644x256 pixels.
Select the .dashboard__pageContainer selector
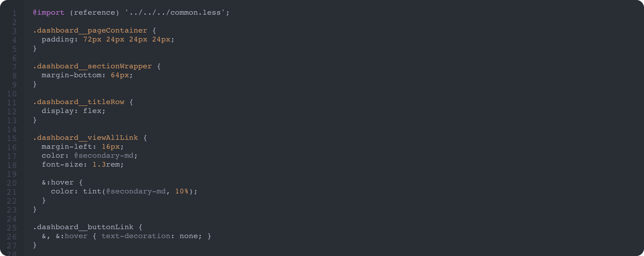[90, 30]
